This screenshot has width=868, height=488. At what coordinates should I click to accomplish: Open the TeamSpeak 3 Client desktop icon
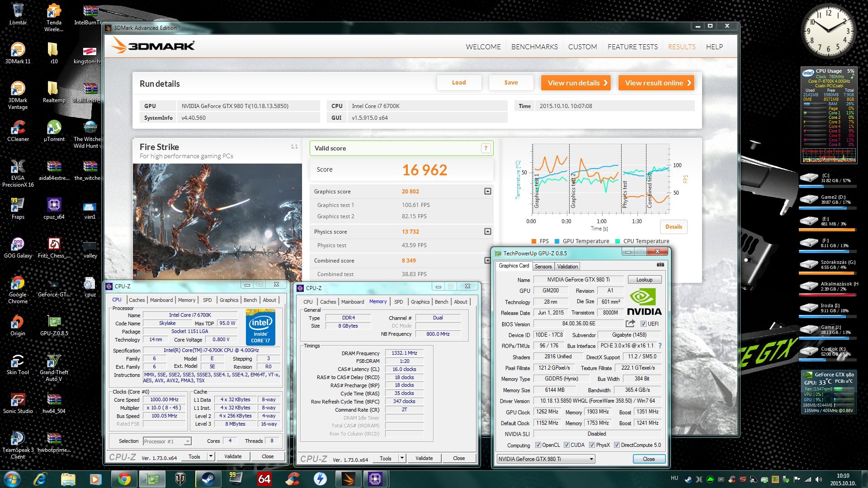(18, 445)
